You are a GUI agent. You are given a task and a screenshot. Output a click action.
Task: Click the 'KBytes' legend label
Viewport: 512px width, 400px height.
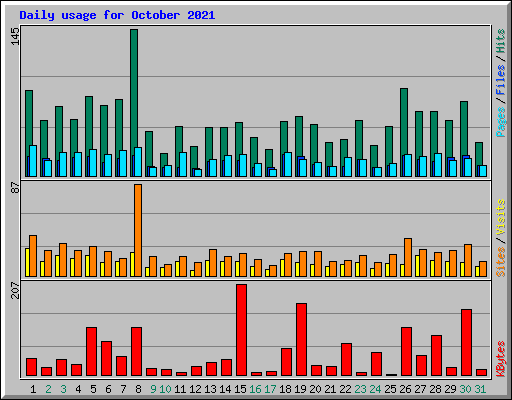[500, 358]
